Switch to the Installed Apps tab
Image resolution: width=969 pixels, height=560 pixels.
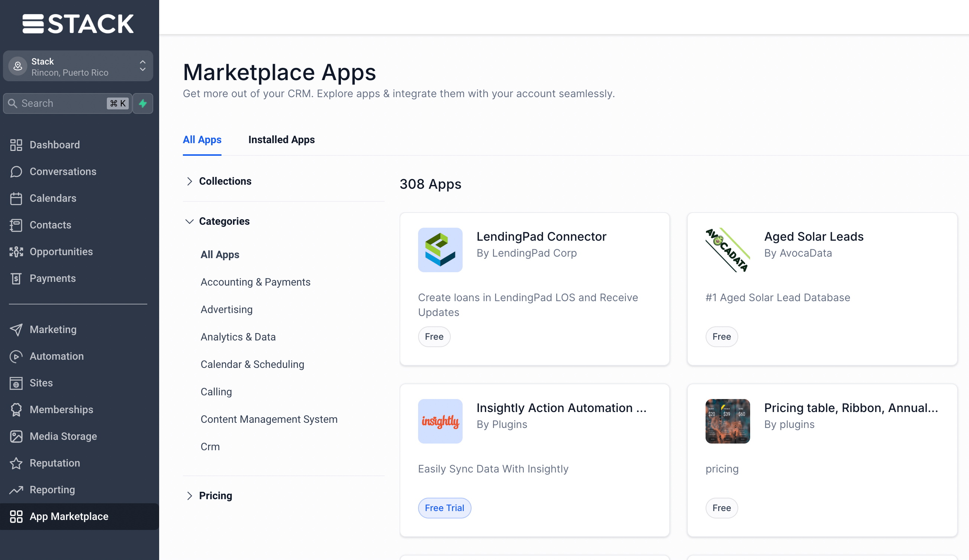(281, 140)
